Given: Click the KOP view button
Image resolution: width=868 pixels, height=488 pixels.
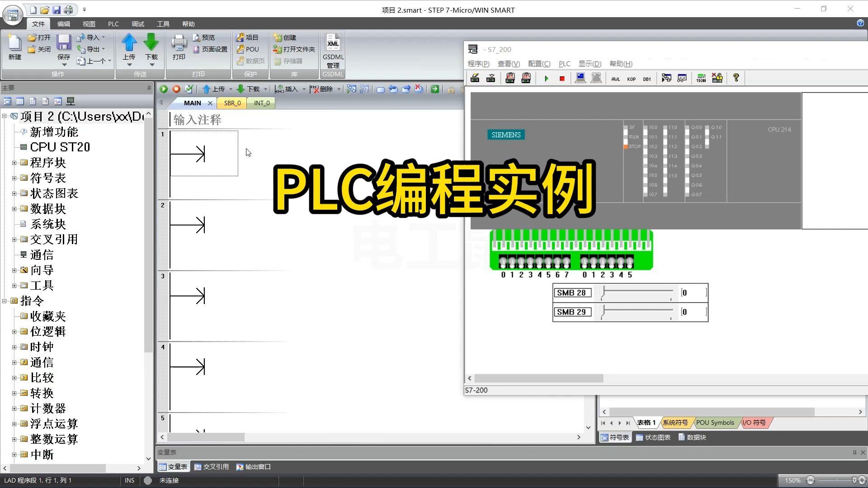Looking at the screenshot, I should tap(631, 79).
